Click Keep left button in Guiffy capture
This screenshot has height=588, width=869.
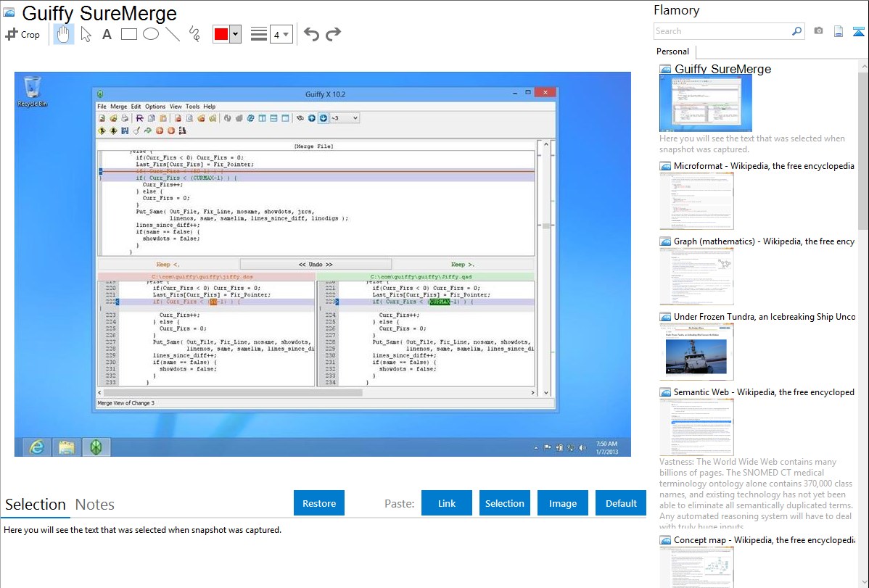(x=168, y=265)
